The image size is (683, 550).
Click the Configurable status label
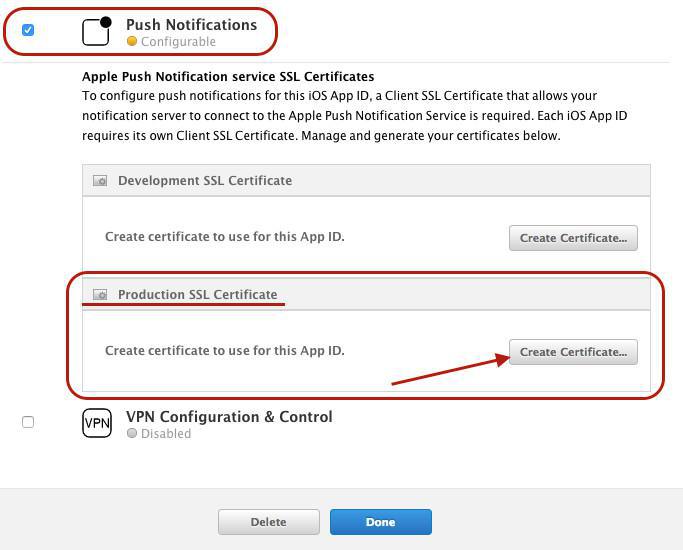178,42
